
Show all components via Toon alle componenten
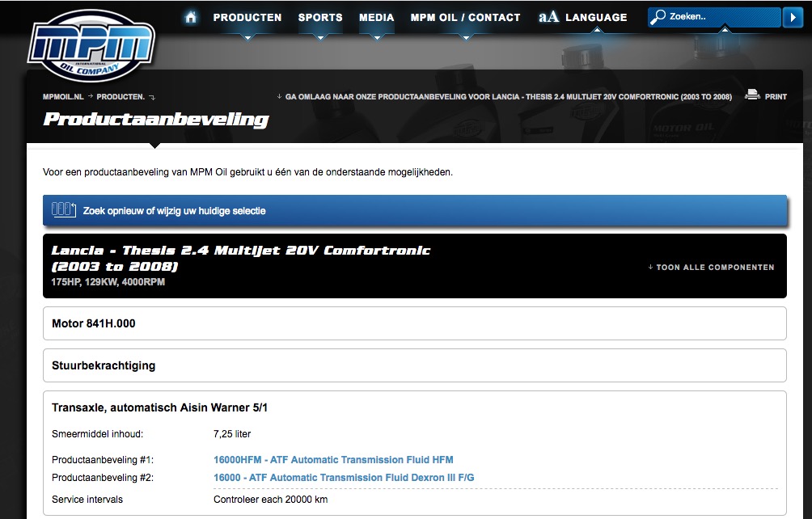711,268
